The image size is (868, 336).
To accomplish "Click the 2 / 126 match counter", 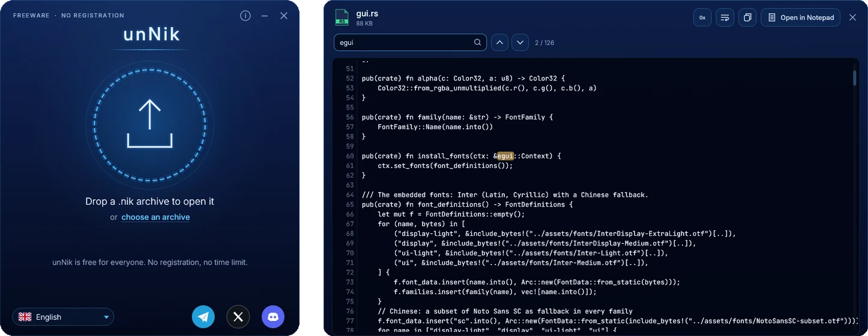I will click(544, 43).
